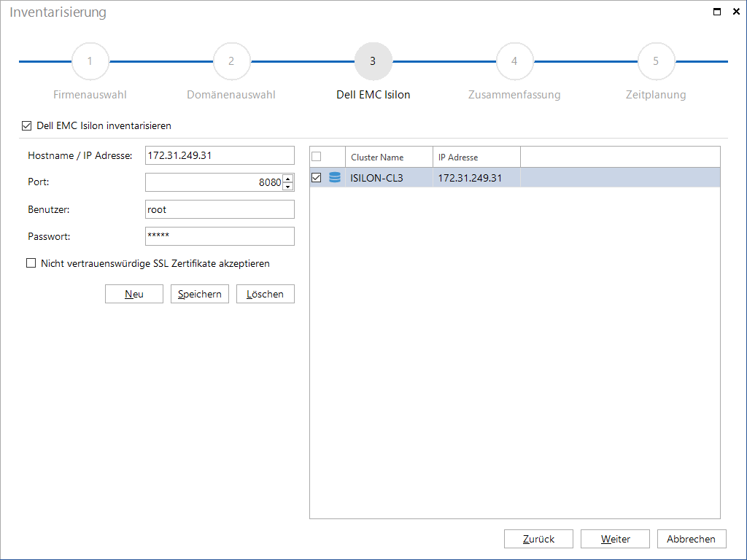Image resolution: width=747 pixels, height=560 pixels.
Task: Click the Passwort label
Action: tap(49, 236)
